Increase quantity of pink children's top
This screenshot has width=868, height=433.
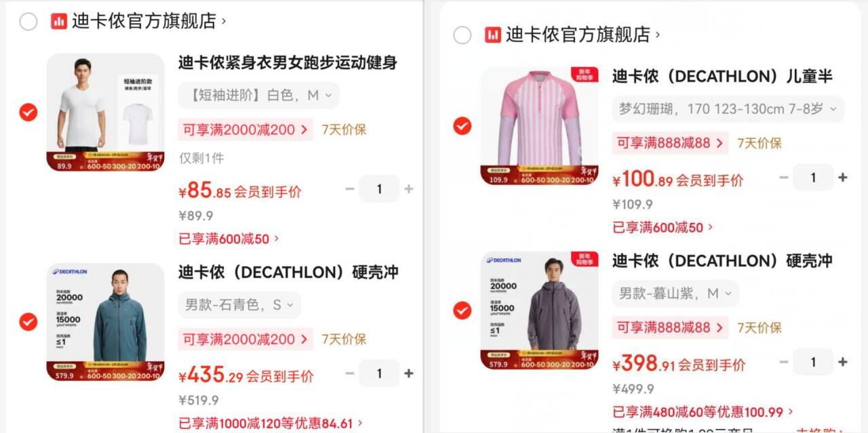[843, 178]
